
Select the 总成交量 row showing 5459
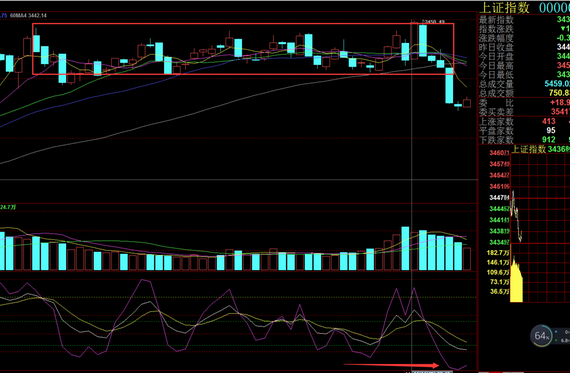(x=524, y=84)
